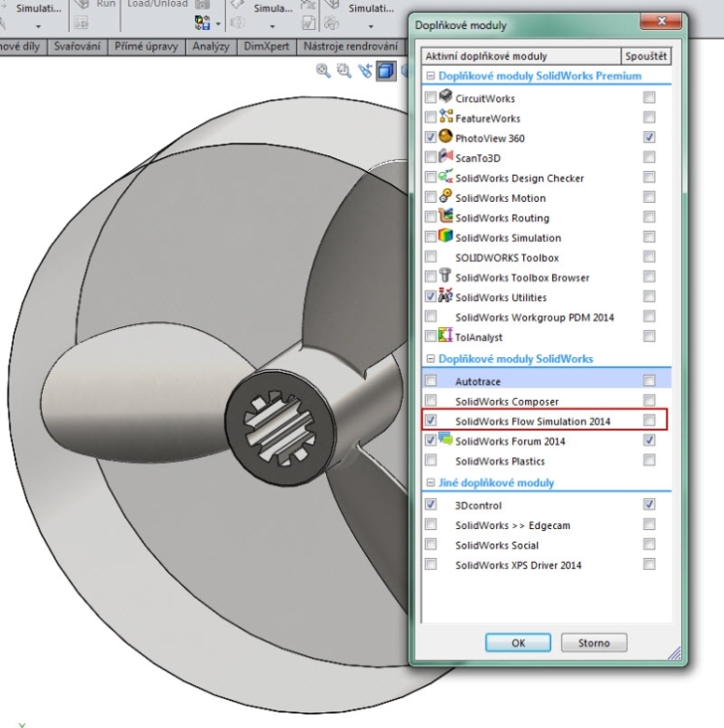Click the SolidWorks Motion icon
The height and width of the screenshot is (728, 724).
(x=445, y=196)
